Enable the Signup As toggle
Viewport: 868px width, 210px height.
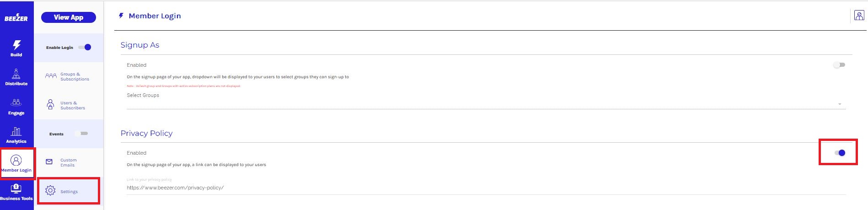click(x=839, y=65)
